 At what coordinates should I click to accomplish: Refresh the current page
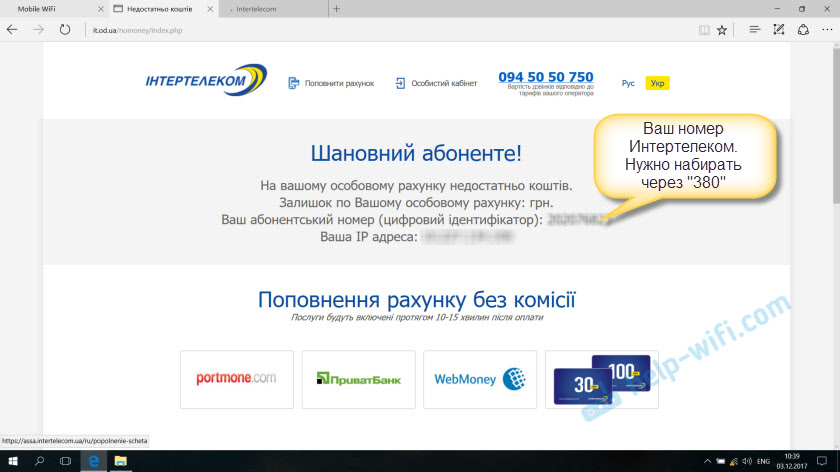point(65,30)
